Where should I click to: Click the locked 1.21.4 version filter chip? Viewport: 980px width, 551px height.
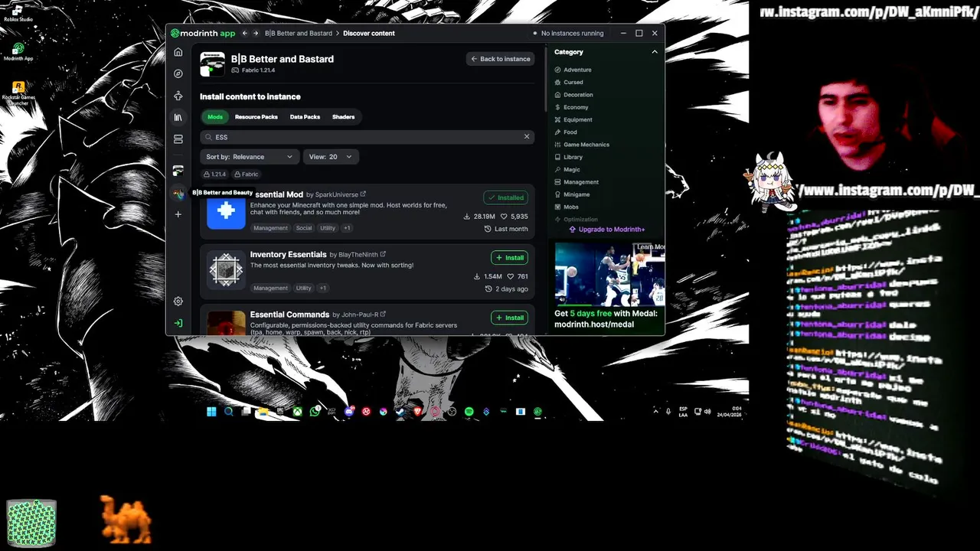coord(214,174)
